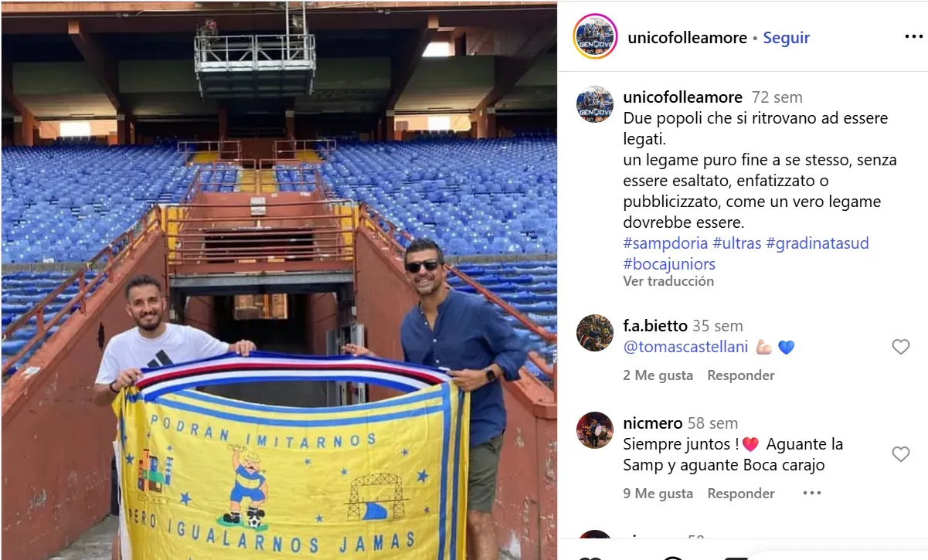The width and height of the screenshot is (928, 560).
Task: Open the #ultras hashtag
Action: click(x=737, y=243)
